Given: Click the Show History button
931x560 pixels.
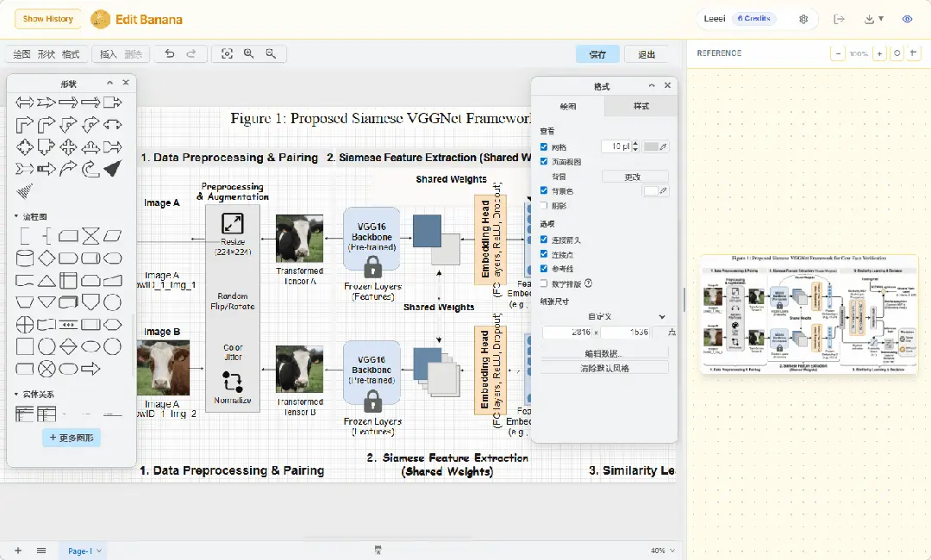Looking at the screenshot, I should point(48,19).
